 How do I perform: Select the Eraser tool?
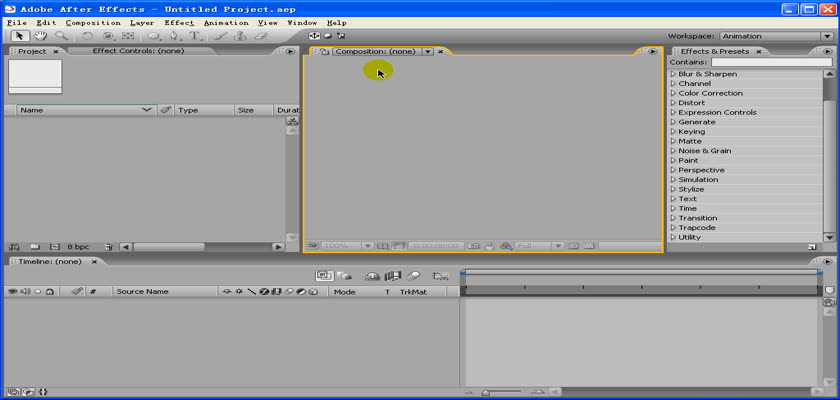[x=260, y=36]
